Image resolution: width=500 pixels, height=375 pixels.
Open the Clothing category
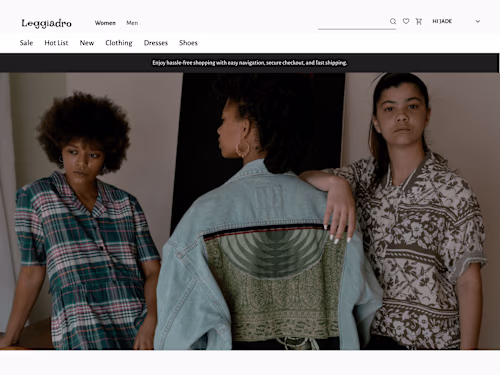tap(119, 43)
